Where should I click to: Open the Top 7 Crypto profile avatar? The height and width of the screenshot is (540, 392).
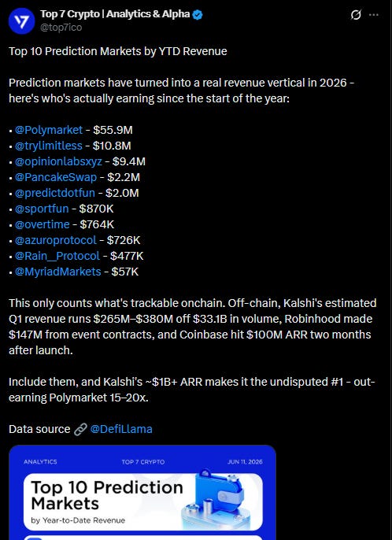21,21
